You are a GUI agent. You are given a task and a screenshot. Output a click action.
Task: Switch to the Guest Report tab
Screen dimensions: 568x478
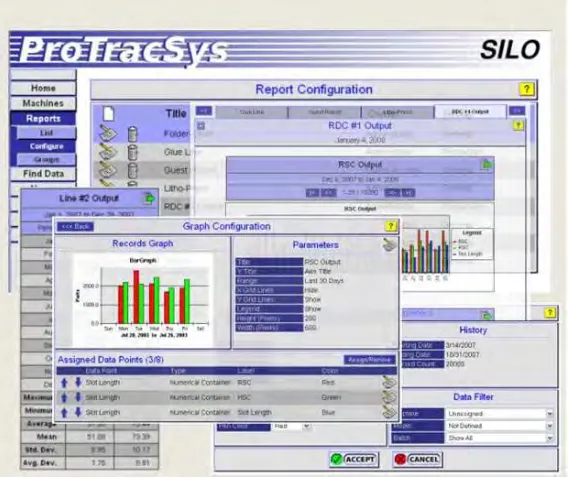pos(325,112)
